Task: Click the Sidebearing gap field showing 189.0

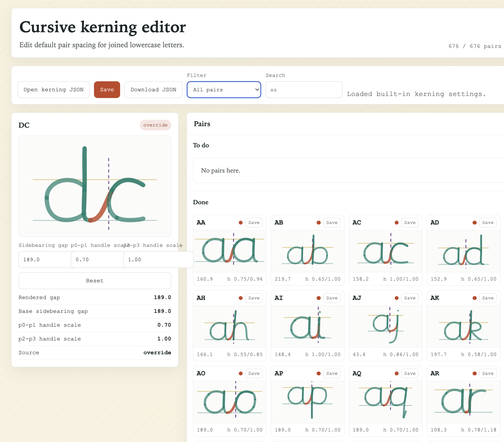Action: click(45, 260)
